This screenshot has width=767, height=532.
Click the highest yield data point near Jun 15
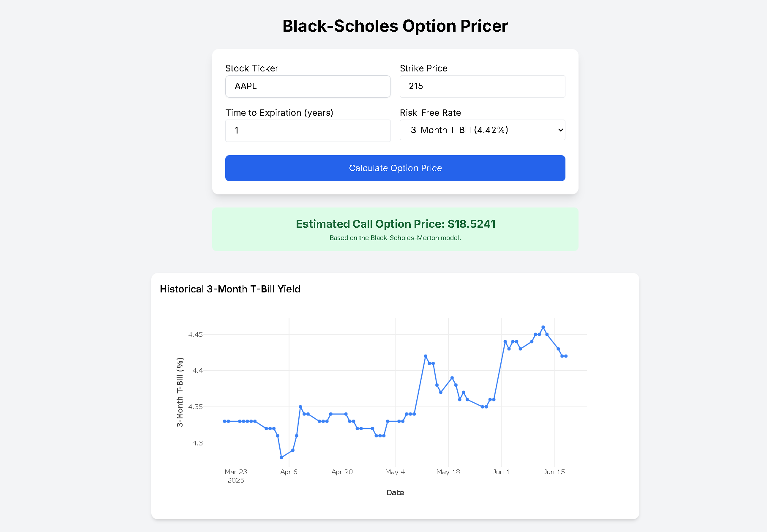point(543,326)
